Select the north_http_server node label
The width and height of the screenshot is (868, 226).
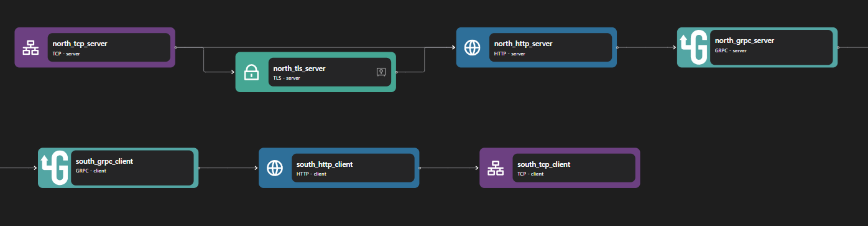click(x=524, y=44)
